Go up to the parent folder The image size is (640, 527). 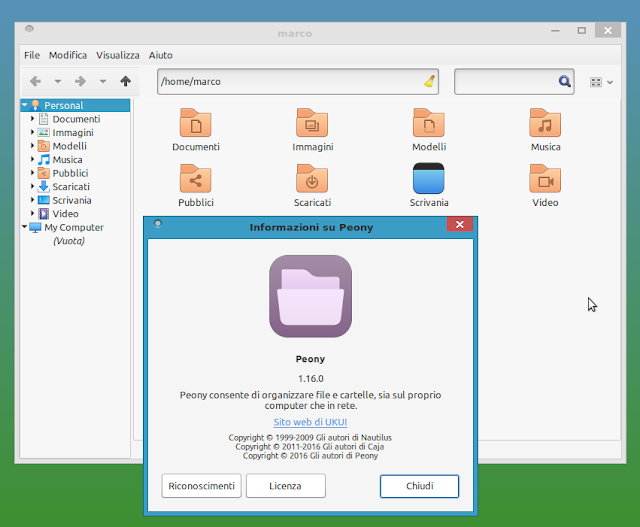pyautogui.click(x=125, y=81)
